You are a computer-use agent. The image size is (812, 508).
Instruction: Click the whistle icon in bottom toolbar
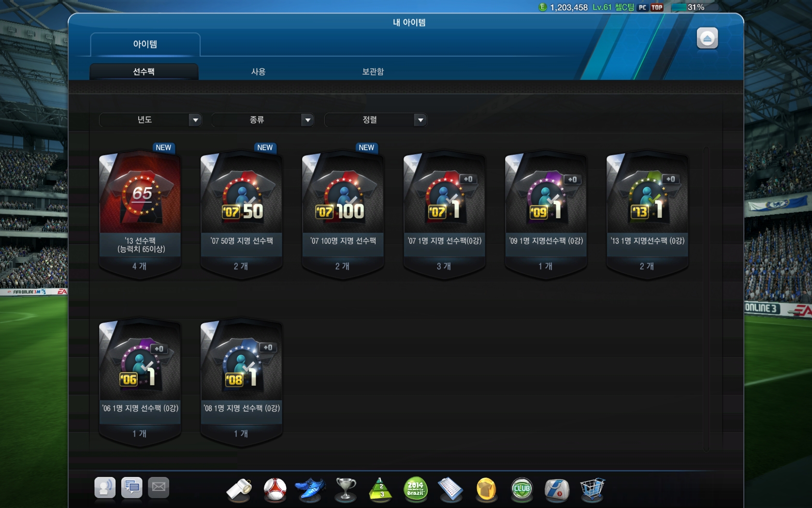tap(240, 489)
